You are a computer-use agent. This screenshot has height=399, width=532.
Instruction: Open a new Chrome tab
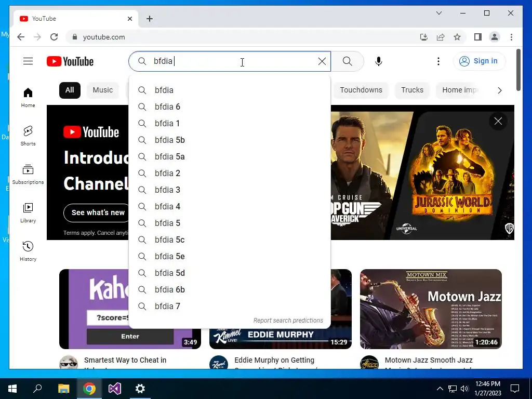tap(150, 19)
